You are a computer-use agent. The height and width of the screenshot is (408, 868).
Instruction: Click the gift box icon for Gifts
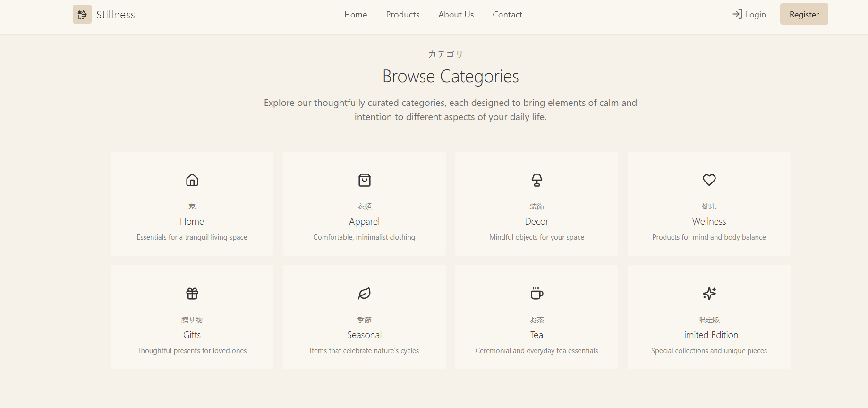[192, 294]
